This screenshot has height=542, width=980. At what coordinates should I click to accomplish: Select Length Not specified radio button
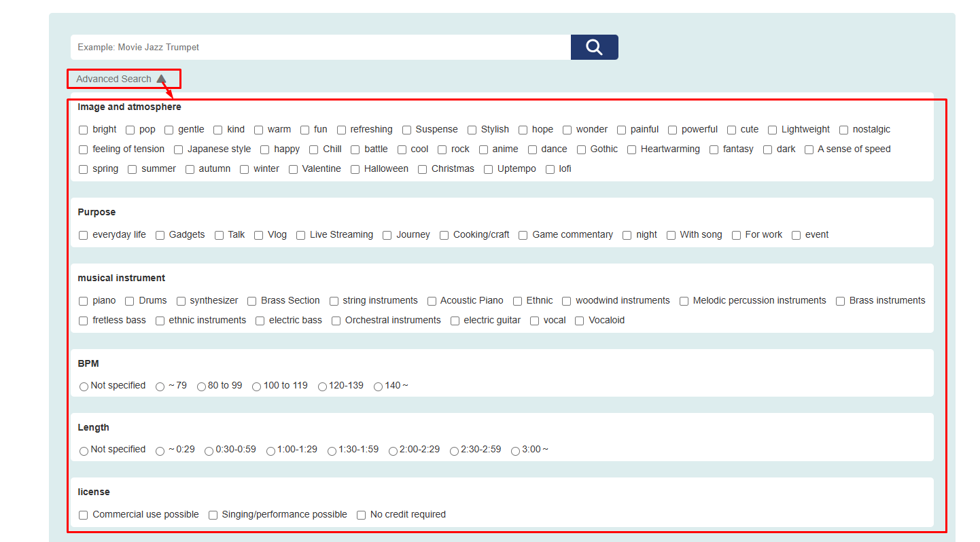[x=84, y=451]
